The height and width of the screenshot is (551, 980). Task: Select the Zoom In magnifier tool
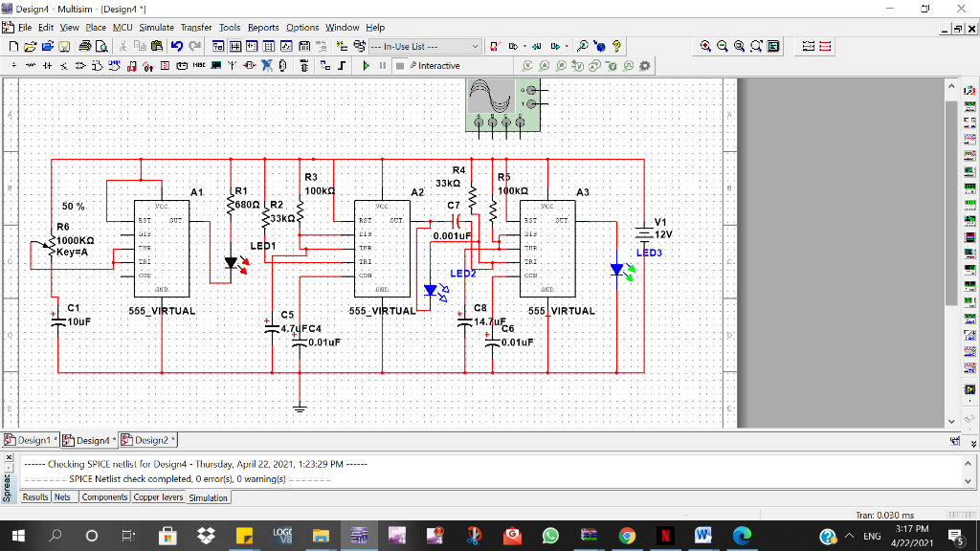(x=704, y=46)
